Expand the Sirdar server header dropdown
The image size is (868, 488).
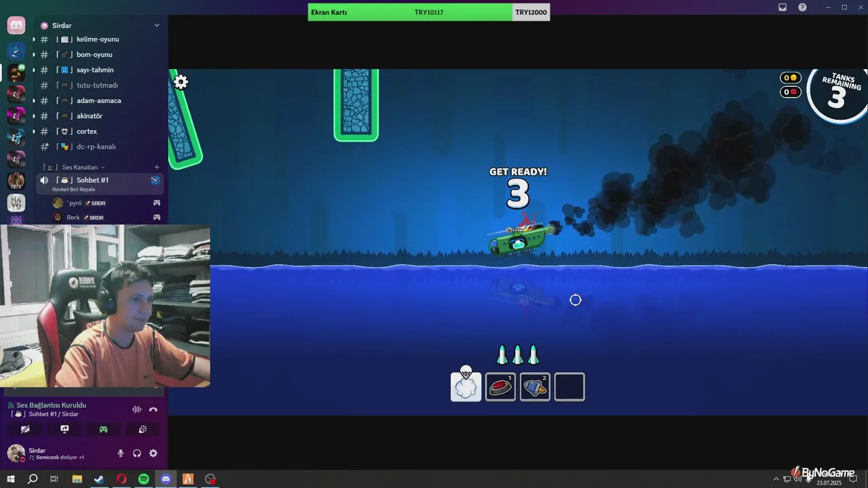click(157, 25)
